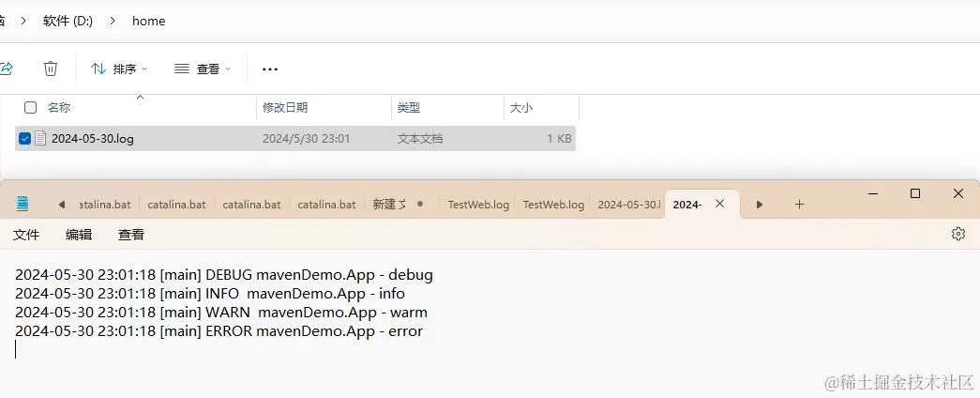Close the active 2024- tab
Image resolution: width=980 pixels, height=398 pixels.
(720, 204)
